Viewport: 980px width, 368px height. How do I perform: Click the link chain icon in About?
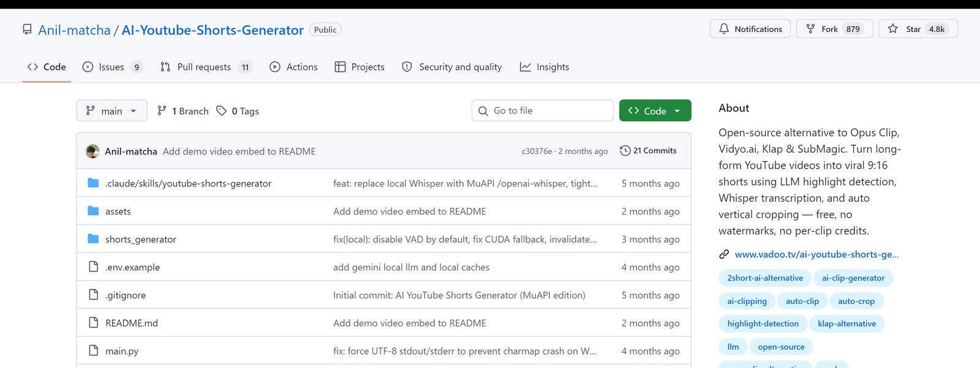pos(724,254)
